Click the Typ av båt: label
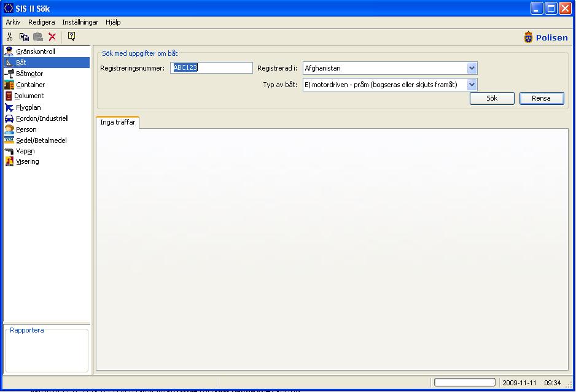576x392 pixels. tap(280, 85)
